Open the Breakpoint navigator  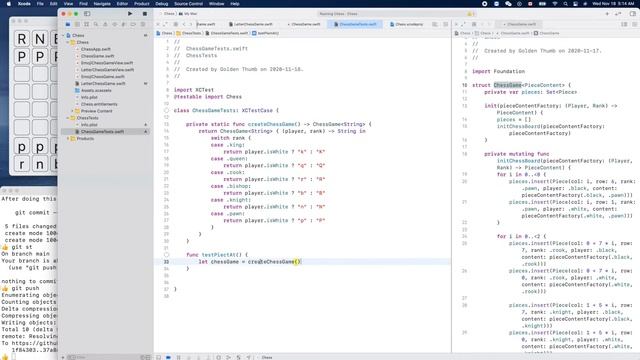coord(133,24)
